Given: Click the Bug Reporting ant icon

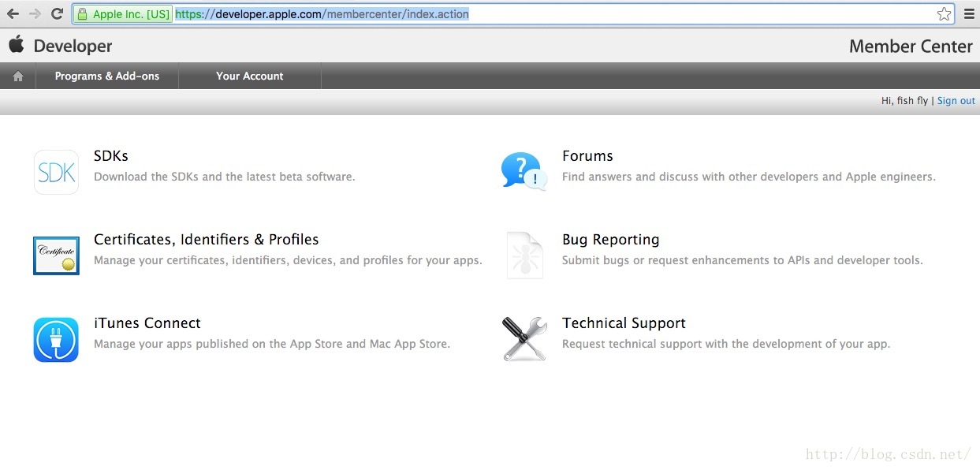Looking at the screenshot, I should coord(524,256).
